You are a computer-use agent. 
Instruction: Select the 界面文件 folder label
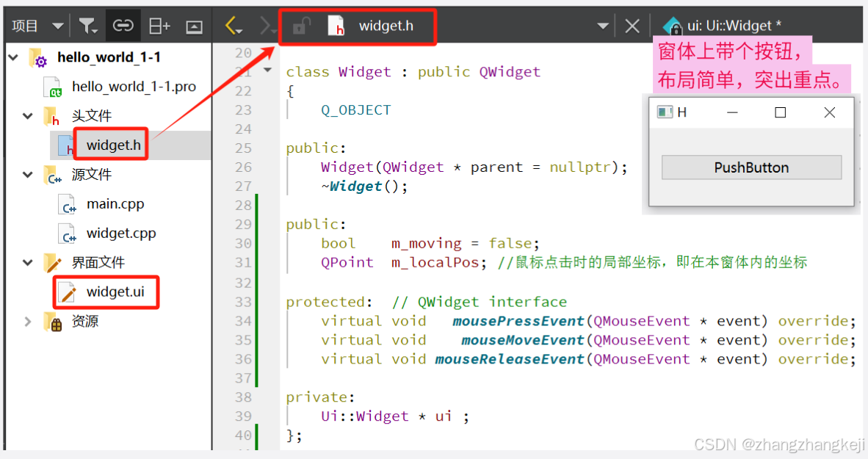[x=98, y=262]
